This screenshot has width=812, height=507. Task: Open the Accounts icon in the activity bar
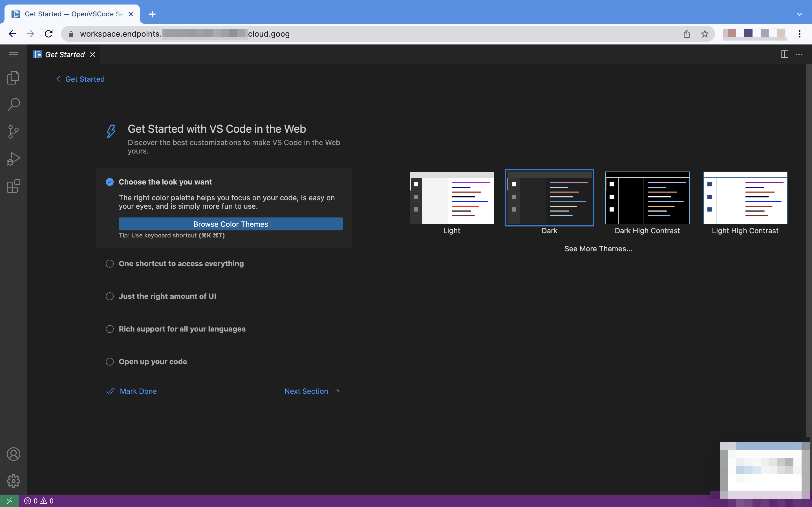pyautogui.click(x=14, y=454)
